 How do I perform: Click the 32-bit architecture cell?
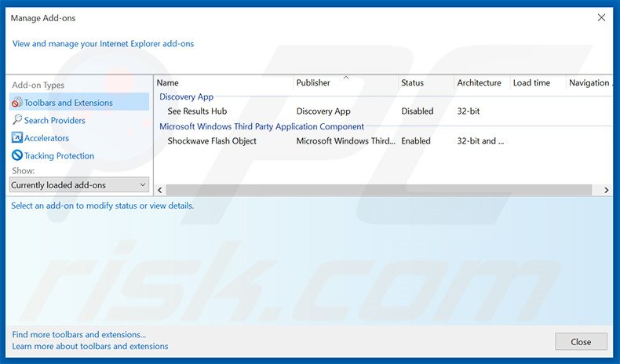(x=469, y=111)
